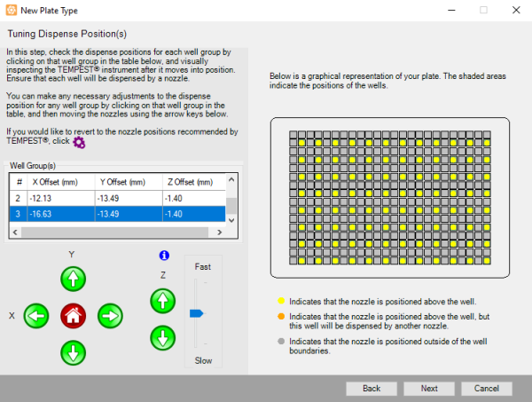Click the table's vertical scrollbar thumb
This screenshot has width=532, height=402.
click(231, 206)
